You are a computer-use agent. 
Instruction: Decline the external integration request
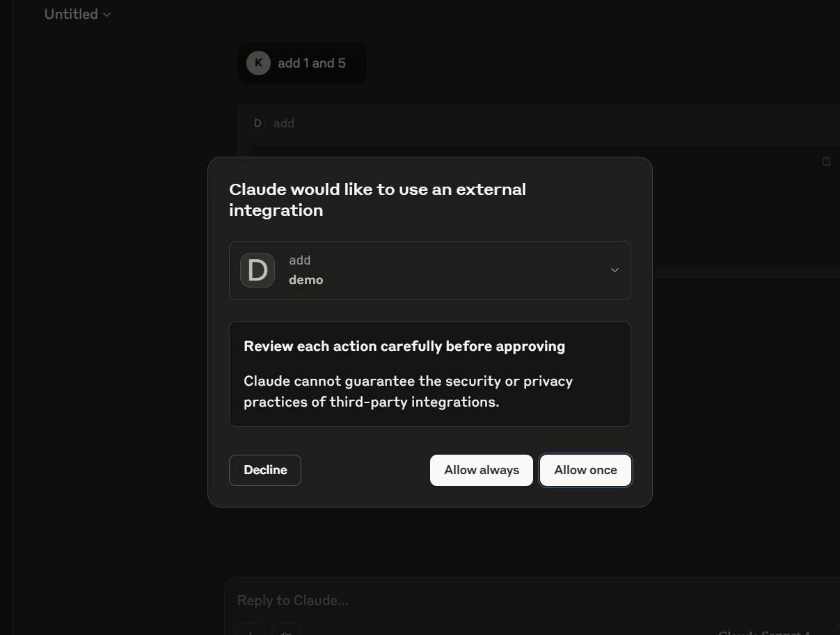[x=264, y=470]
